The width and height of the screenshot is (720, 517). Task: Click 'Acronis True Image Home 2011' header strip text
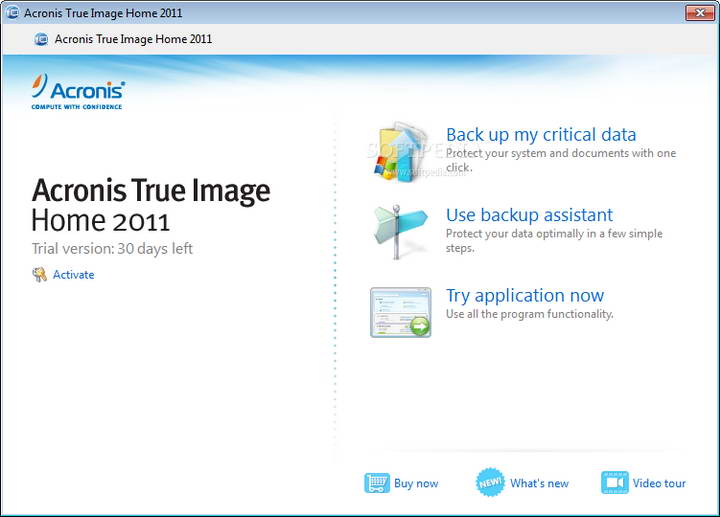click(133, 39)
